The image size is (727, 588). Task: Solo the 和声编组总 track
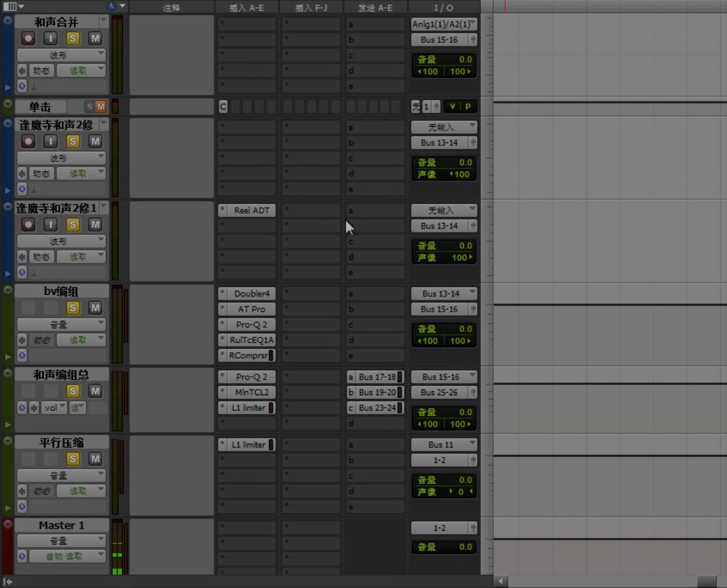(73, 391)
